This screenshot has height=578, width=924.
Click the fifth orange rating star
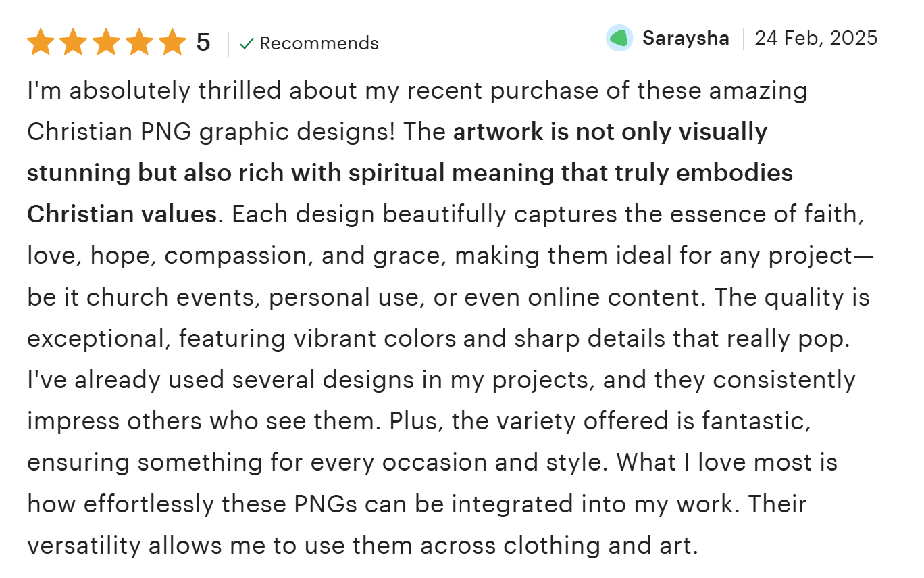172,43
